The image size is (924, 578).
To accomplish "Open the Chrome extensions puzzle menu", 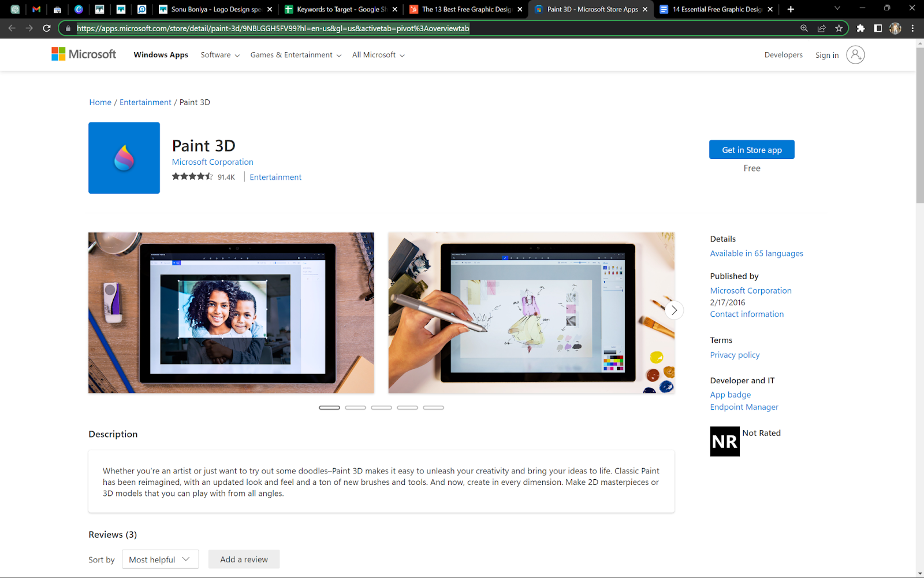I will (860, 28).
